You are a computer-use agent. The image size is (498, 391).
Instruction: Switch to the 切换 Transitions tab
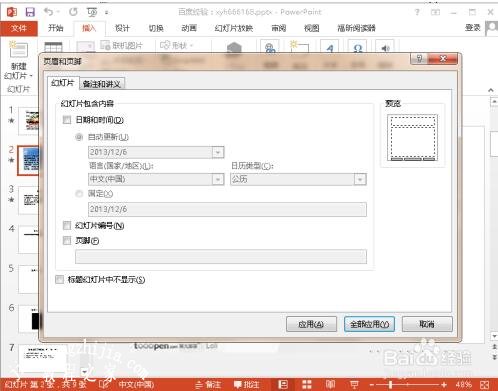(x=156, y=28)
